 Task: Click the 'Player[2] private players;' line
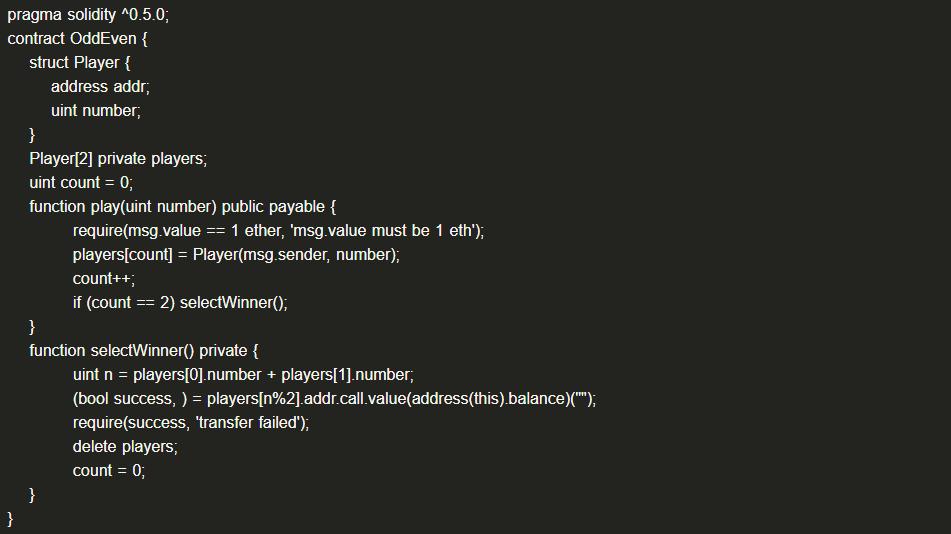pyautogui.click(x=118, y=159)
